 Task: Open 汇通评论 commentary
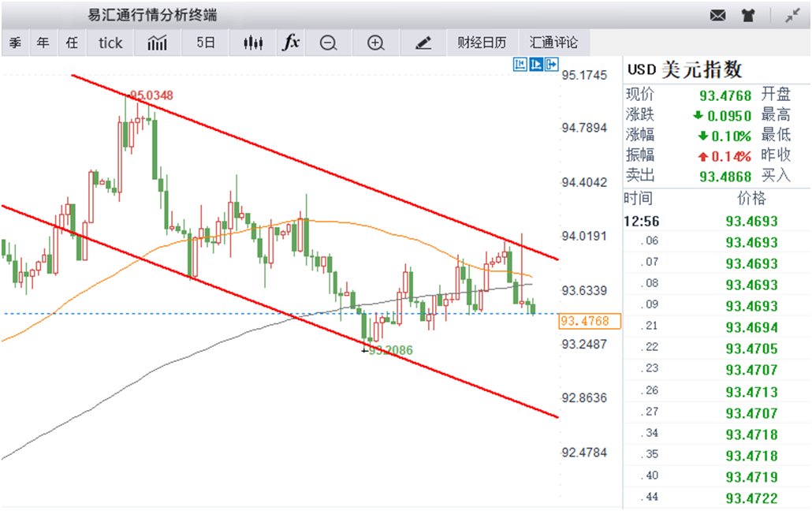pos(553,43)
